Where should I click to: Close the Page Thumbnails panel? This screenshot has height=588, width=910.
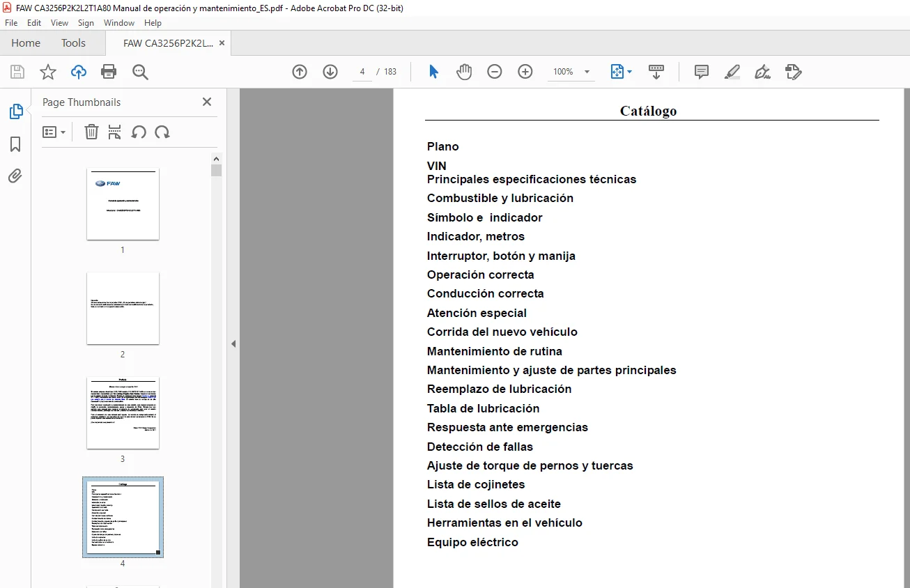pos(206,102)
